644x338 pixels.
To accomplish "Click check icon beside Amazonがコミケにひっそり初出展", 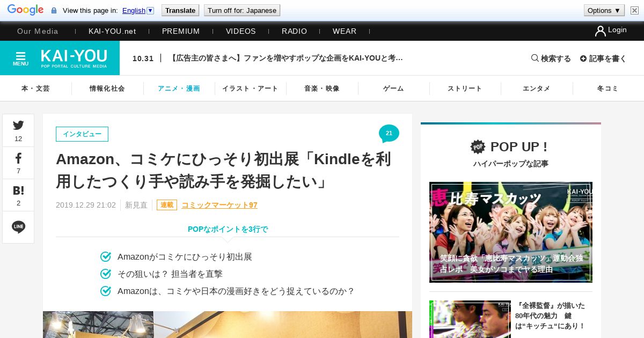I will [106, 256].
